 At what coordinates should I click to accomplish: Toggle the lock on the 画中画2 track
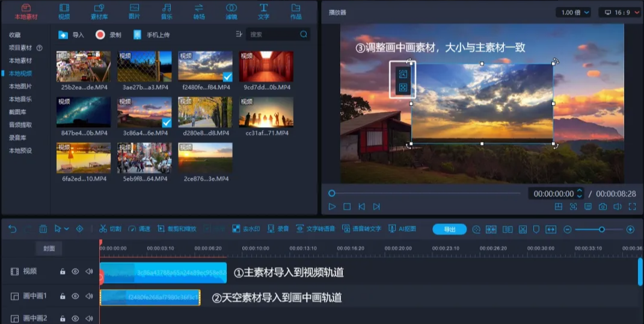click(x=63, y=318)
